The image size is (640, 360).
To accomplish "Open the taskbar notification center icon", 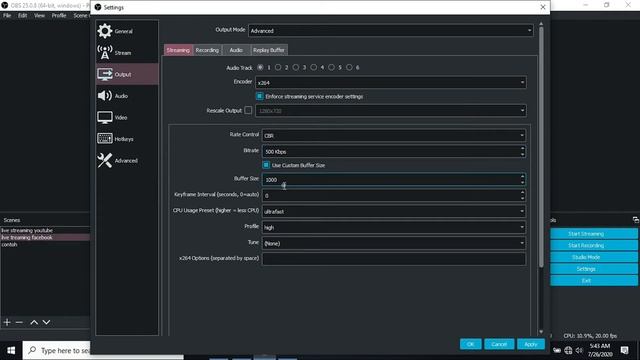I will [624, 350].
